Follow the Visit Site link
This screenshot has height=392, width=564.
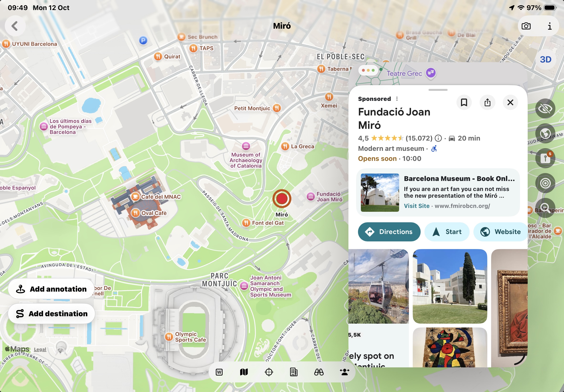click(x=417, y=206)
